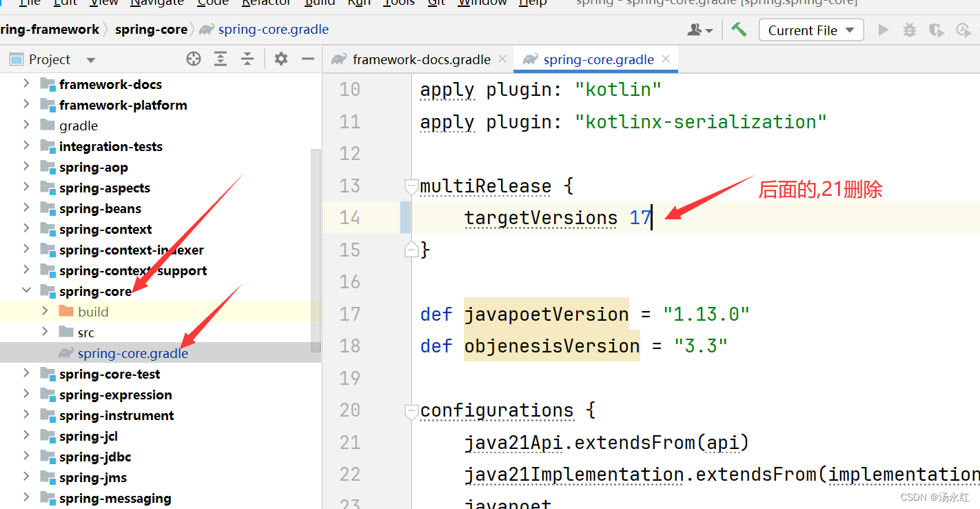Select spring-jms module
The image size is (980, 509).
point(93,477)
